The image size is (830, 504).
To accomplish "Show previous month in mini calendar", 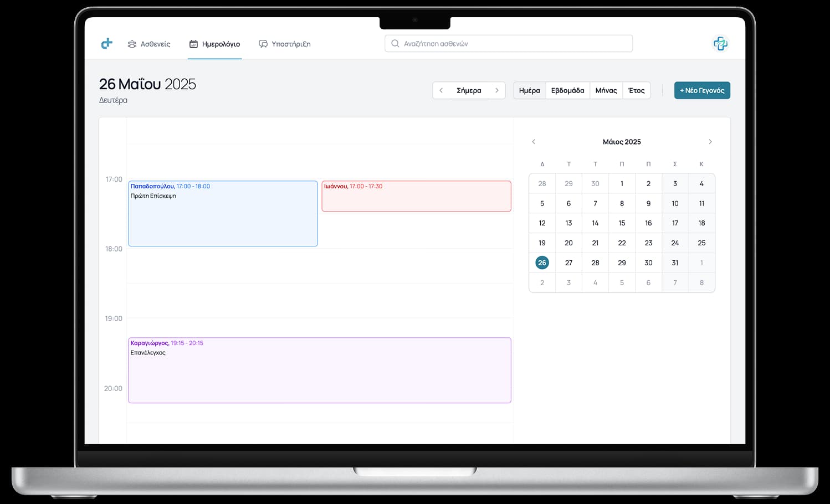I will tap(534, 142).
